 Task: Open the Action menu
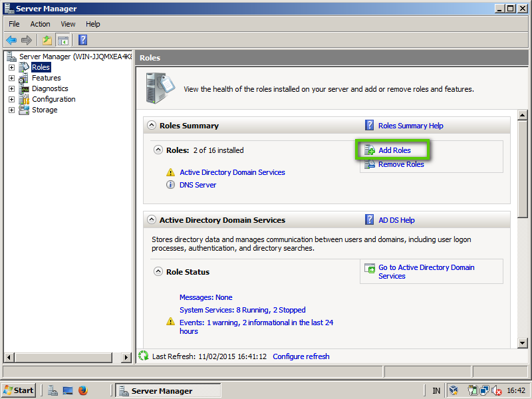click(x=40, y=24)
